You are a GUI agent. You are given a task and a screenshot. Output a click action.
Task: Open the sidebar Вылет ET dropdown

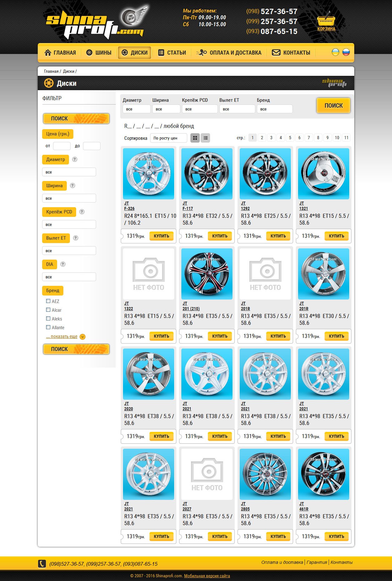[69, 251]
